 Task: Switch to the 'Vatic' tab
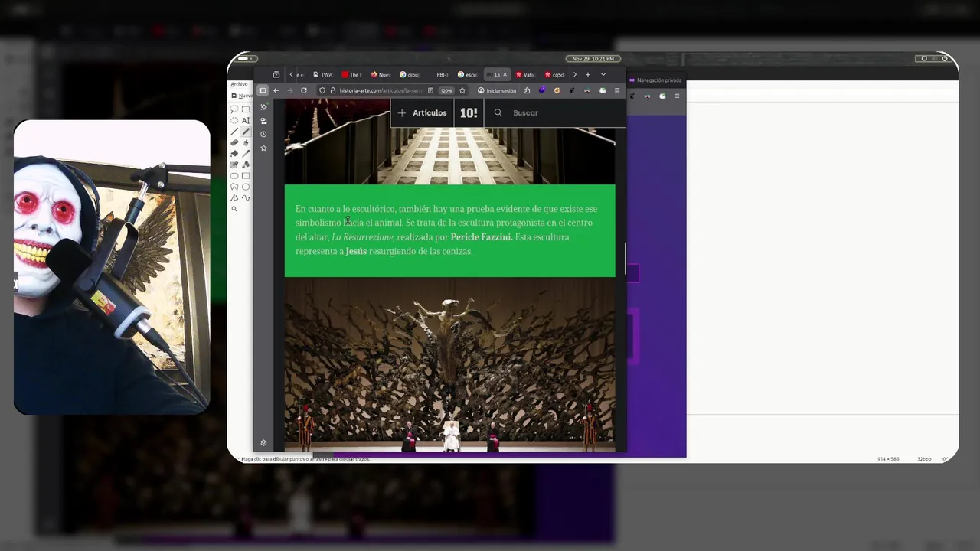click(526, 74)
